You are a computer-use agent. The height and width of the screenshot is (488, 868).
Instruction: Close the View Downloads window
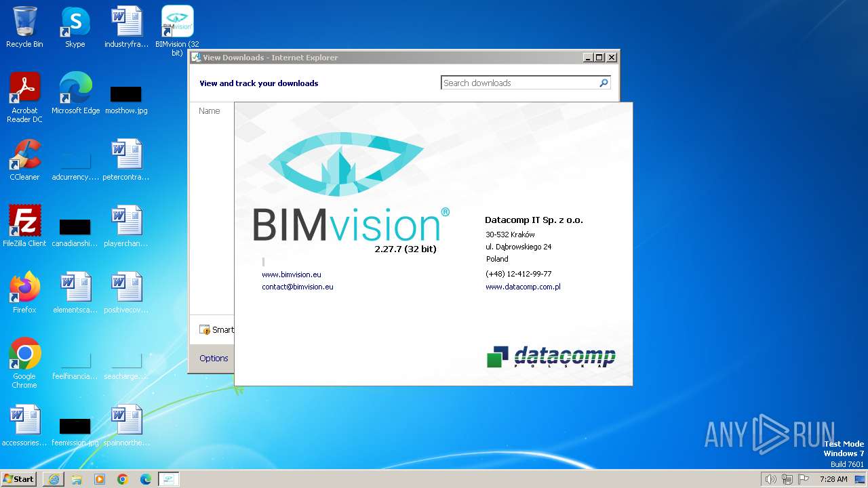coord(612,58)
